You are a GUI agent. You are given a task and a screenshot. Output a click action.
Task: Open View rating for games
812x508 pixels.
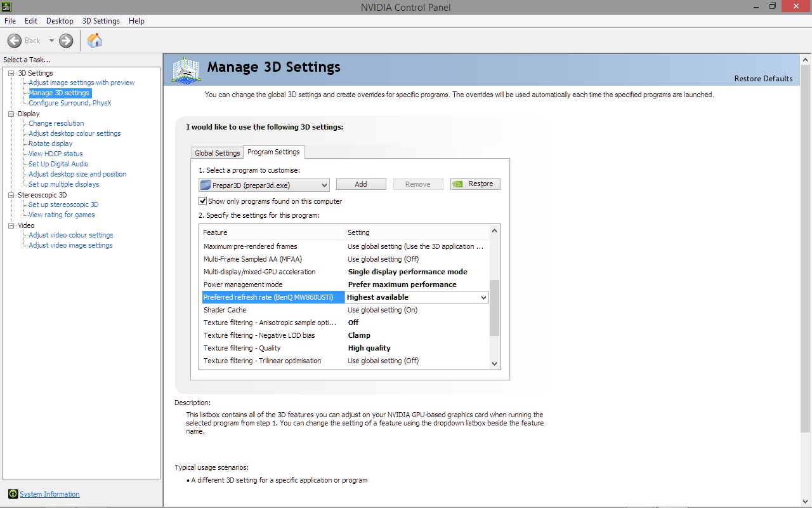(x=62, y=215)
